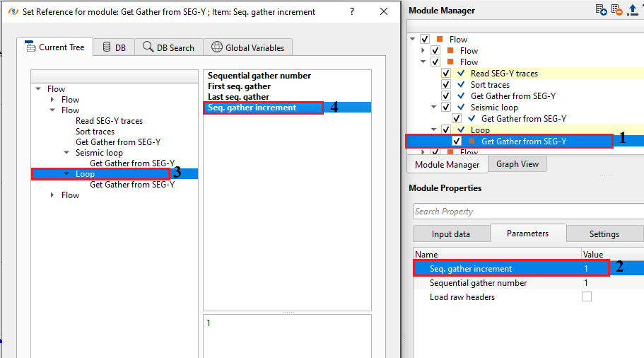The height and width of the screenshot is (358, 644).
Task: Toggle checkbox of highlighted Get Gather from SEG-Y module
Action: tap(457, 141)
